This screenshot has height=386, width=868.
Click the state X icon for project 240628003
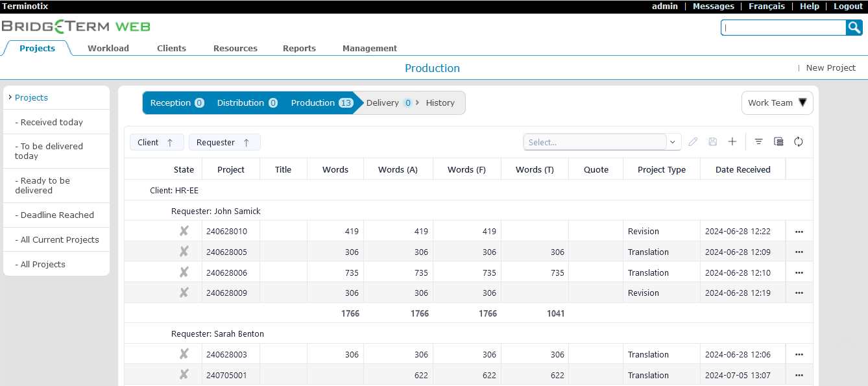184,354
